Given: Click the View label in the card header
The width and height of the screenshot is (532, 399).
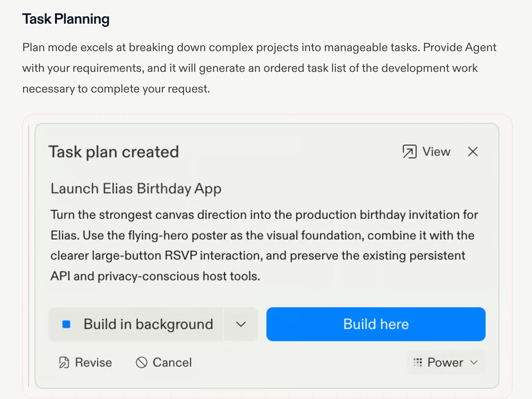Looking at the screenshot, I should coord(436,152).
